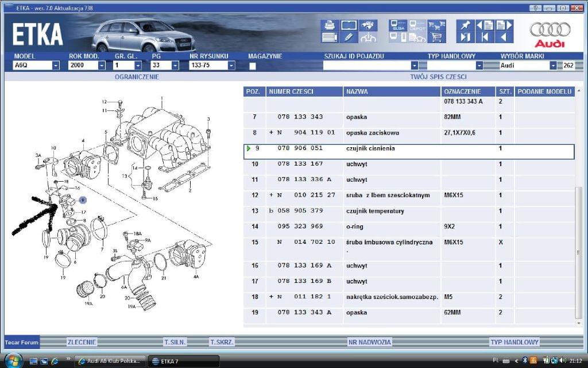Open the multiple shopping carts icon
The width and height of the screenshot is (588, 368).
coord(436,25)
